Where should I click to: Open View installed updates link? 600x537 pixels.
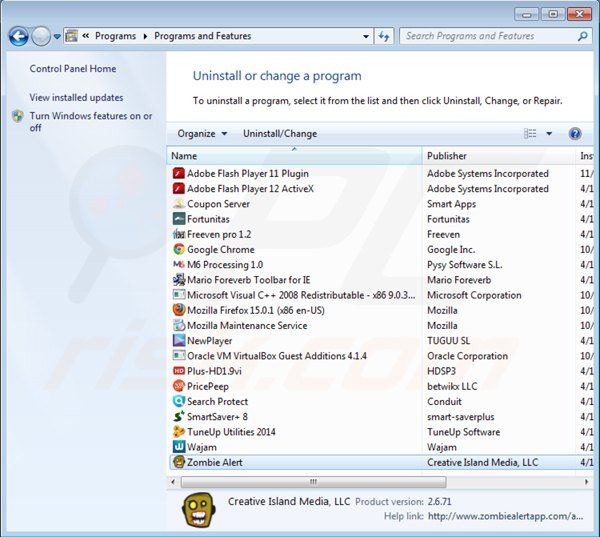click(x=76, y=98)
